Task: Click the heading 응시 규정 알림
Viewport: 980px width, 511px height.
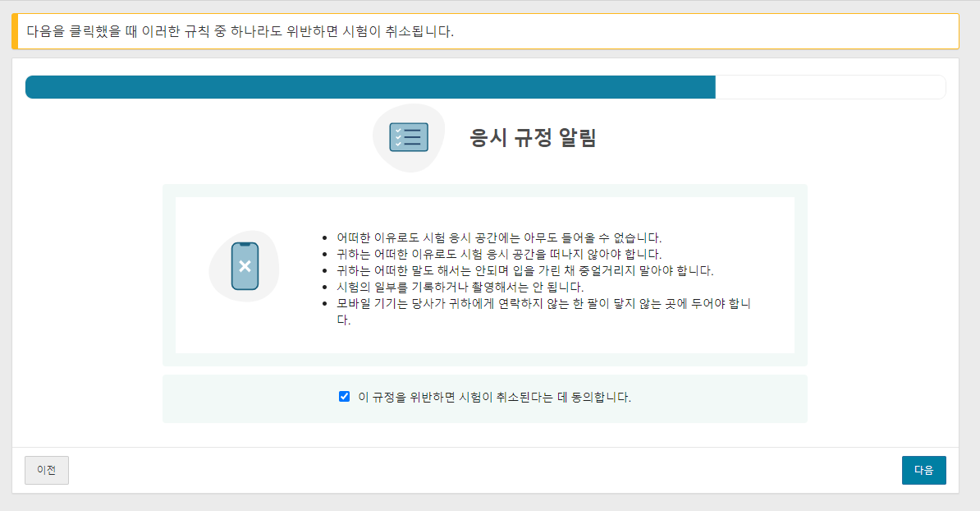Action: 533,137
